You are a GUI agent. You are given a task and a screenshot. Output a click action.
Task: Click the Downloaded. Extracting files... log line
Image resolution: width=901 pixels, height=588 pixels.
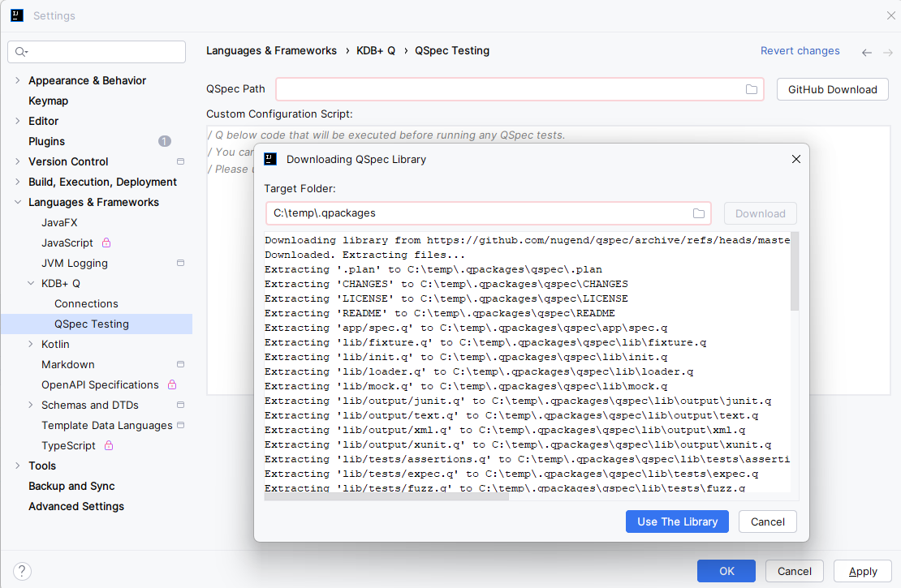365,255
